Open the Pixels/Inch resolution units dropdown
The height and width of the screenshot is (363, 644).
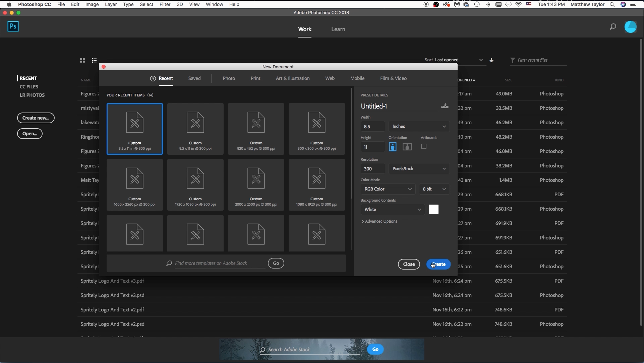click(419, 168)
